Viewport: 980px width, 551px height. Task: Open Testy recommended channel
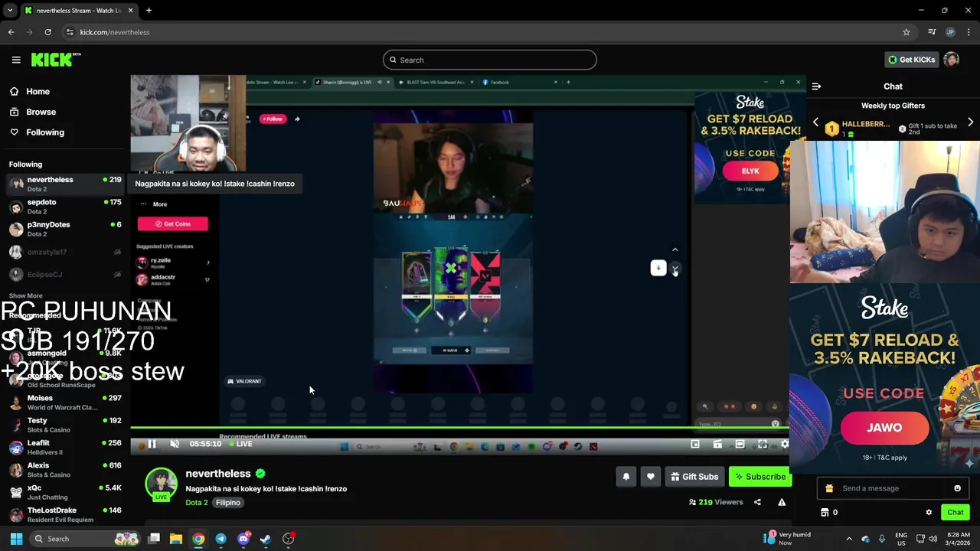[x=65, y=425]
